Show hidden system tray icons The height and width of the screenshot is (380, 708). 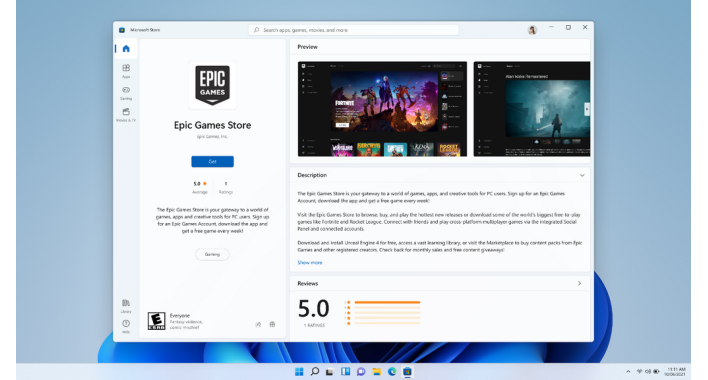[628, 371]
